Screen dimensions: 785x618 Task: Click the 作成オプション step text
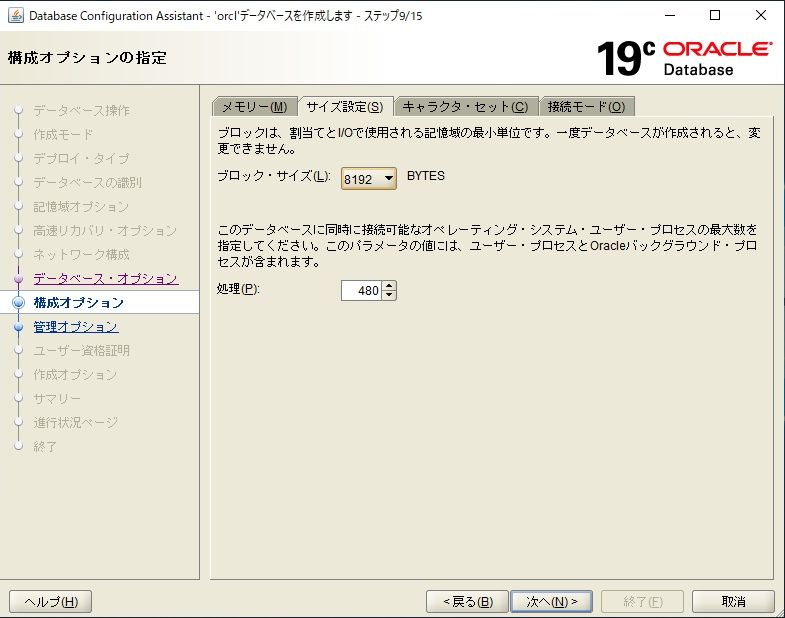[75, 375]
